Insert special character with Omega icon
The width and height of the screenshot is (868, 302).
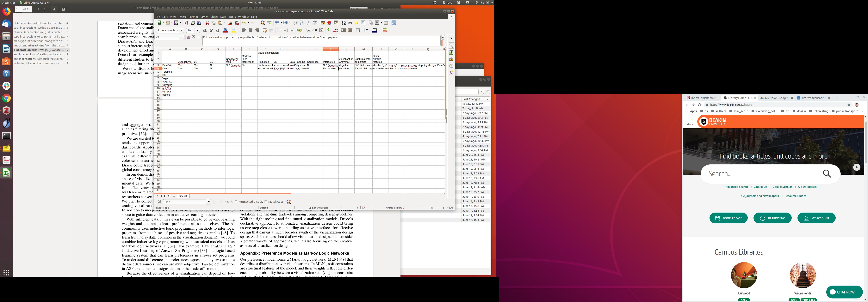pos(343,23)
